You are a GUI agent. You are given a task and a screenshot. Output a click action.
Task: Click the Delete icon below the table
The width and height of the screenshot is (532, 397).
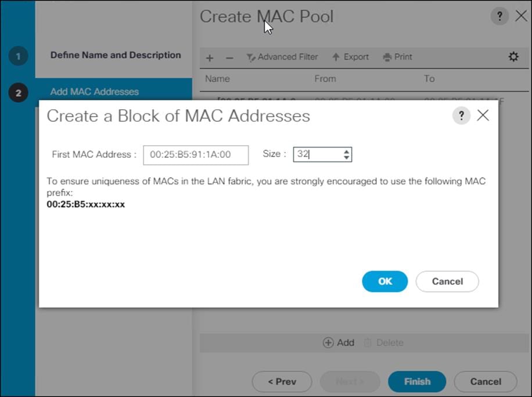click(x=384, y=342)
